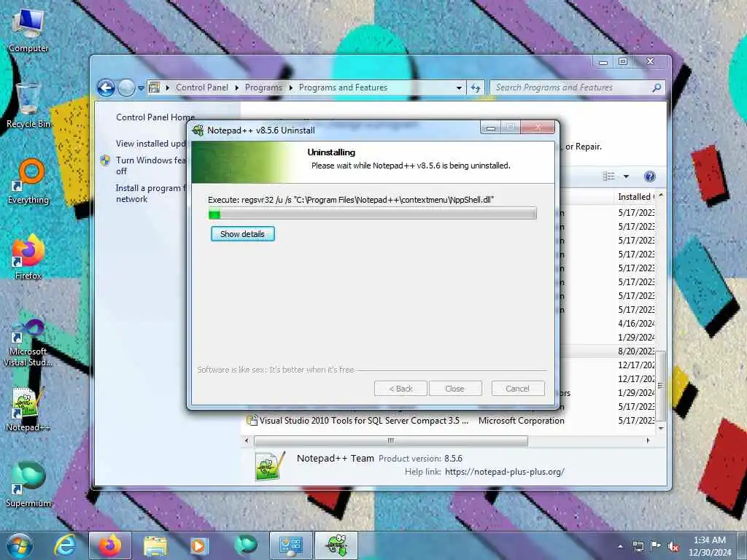Screen dimensions: 747x560
Task: Click the Notepad++ icon in details pane
Action: point(270,466)
